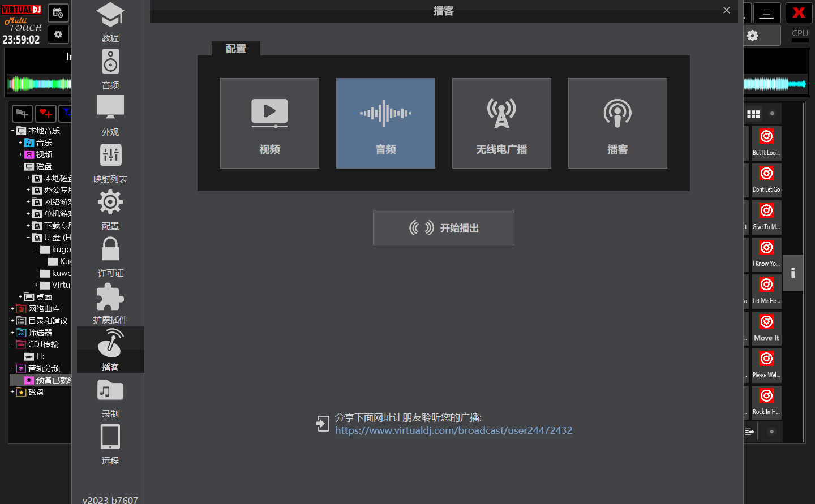Select the Move It sample pad
This screenshot has width=815, height=504.
click(x=766, y=328)
